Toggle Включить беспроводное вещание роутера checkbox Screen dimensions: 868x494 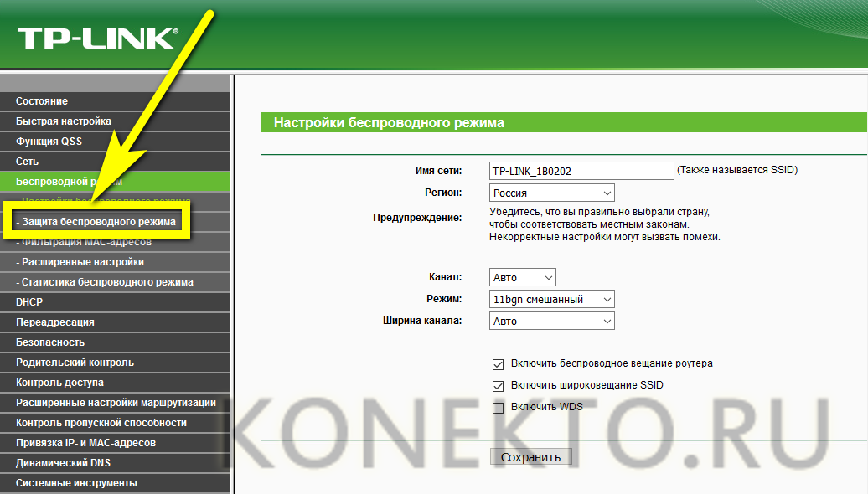499,364
